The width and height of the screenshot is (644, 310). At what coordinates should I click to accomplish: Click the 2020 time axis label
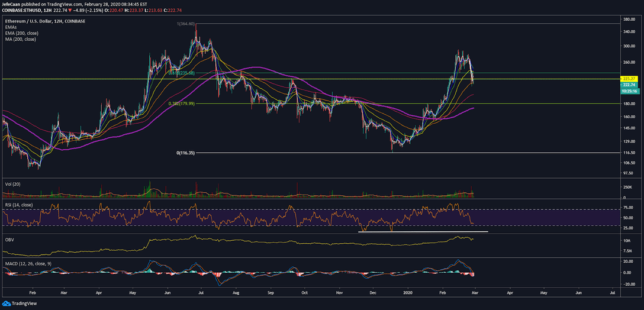coord(408,293)
